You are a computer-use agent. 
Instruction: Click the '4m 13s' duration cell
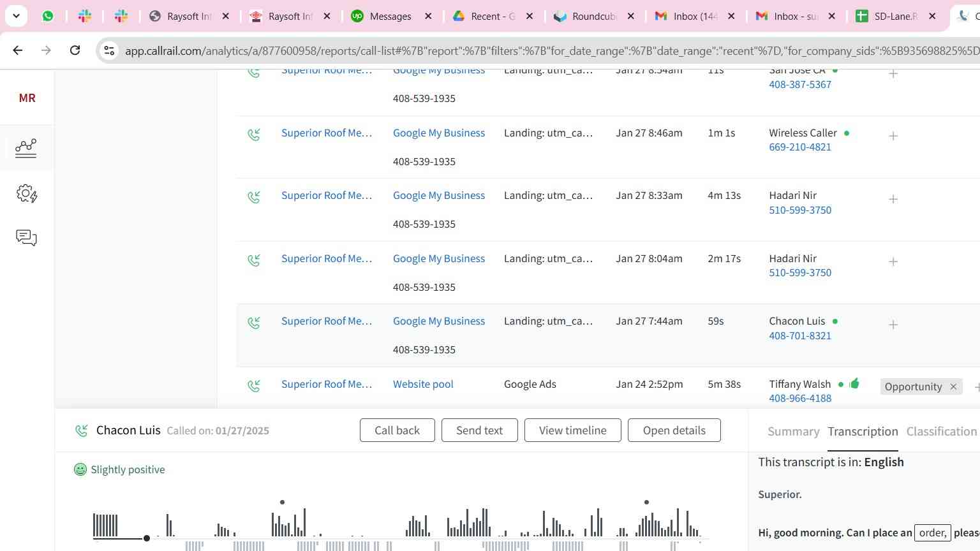point(724,195)
